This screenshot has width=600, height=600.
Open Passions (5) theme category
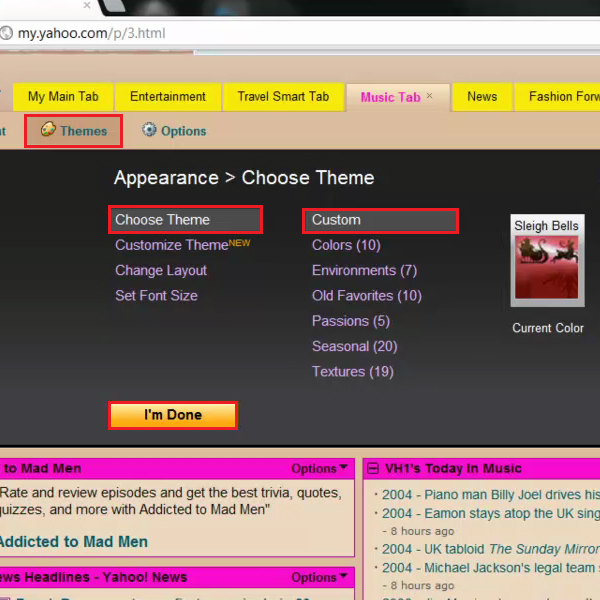pos(351,321)
